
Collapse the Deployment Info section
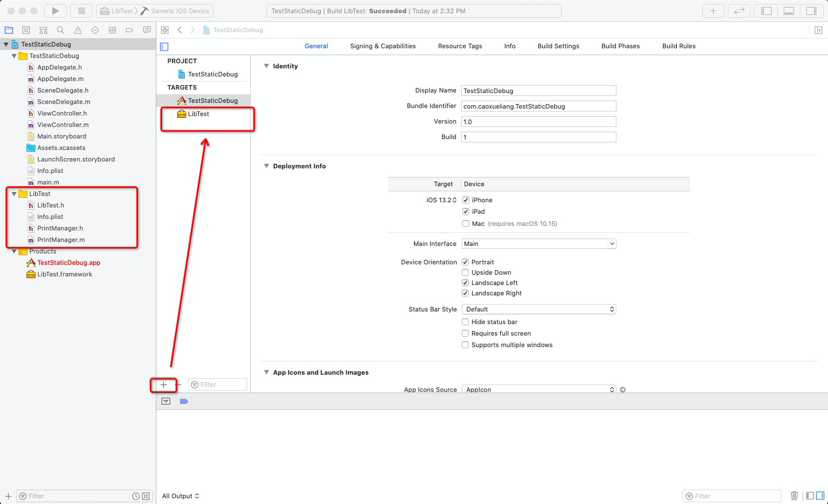266,166
